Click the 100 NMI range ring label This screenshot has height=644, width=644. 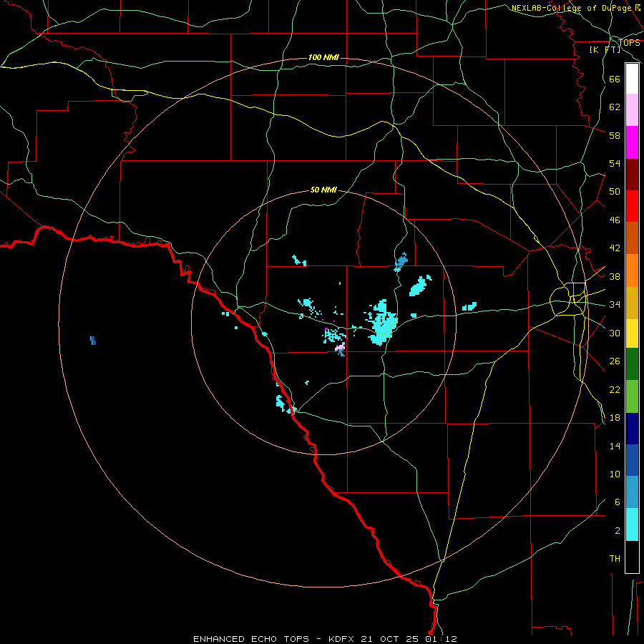pos(323,57)
